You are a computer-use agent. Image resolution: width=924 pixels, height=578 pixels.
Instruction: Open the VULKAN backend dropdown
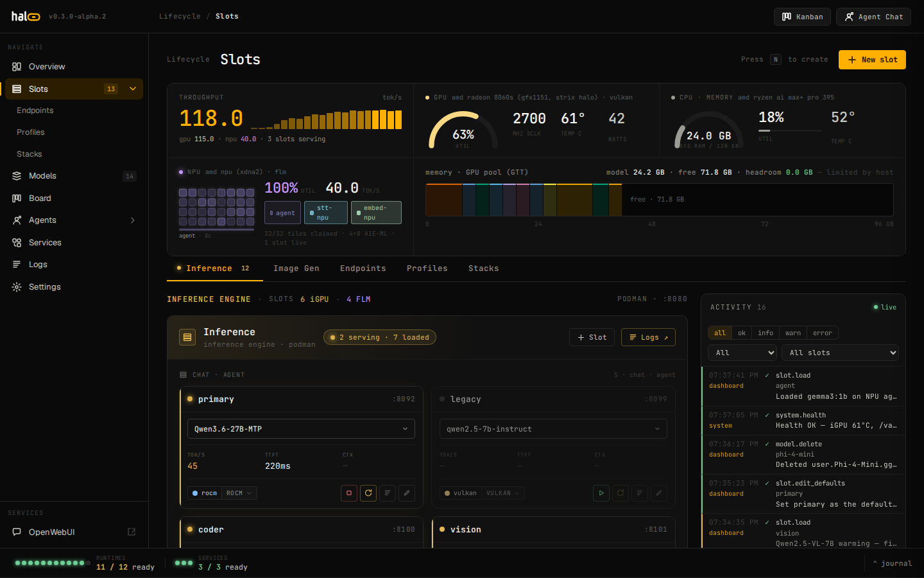pyautogui.click(x=502, y=493)
